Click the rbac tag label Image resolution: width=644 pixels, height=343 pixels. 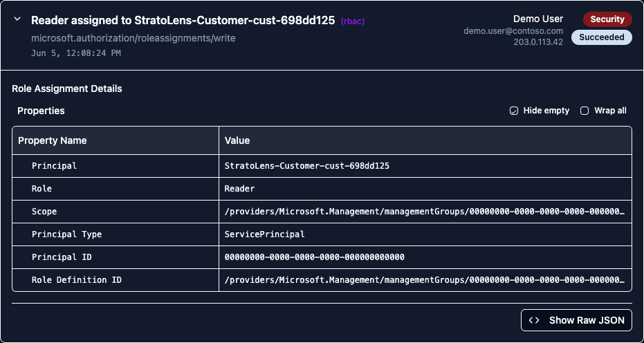point(353,21)
